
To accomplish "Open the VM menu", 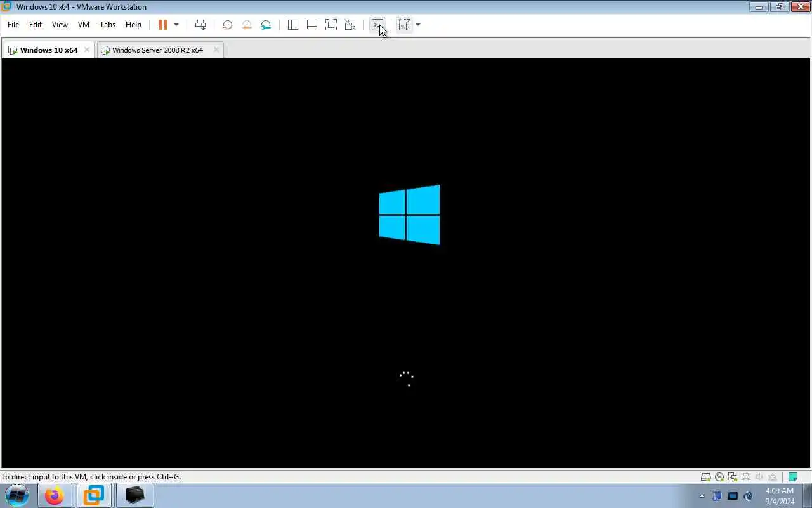I will tap(84, 25).
